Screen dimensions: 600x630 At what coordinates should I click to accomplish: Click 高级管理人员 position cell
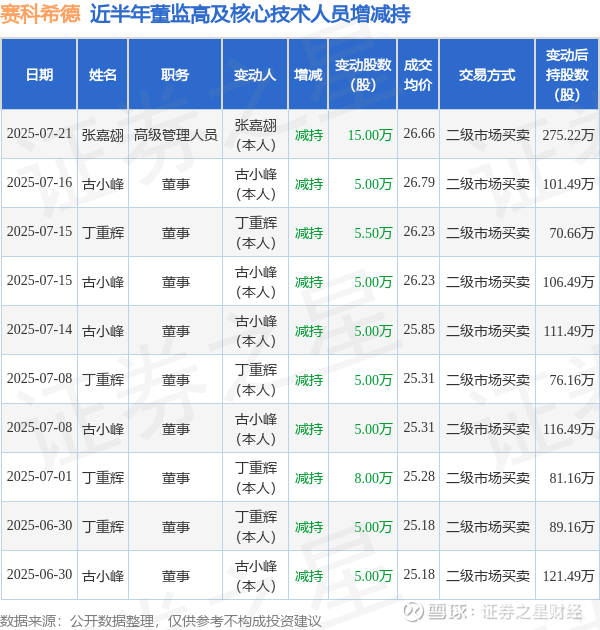(175, 135)
